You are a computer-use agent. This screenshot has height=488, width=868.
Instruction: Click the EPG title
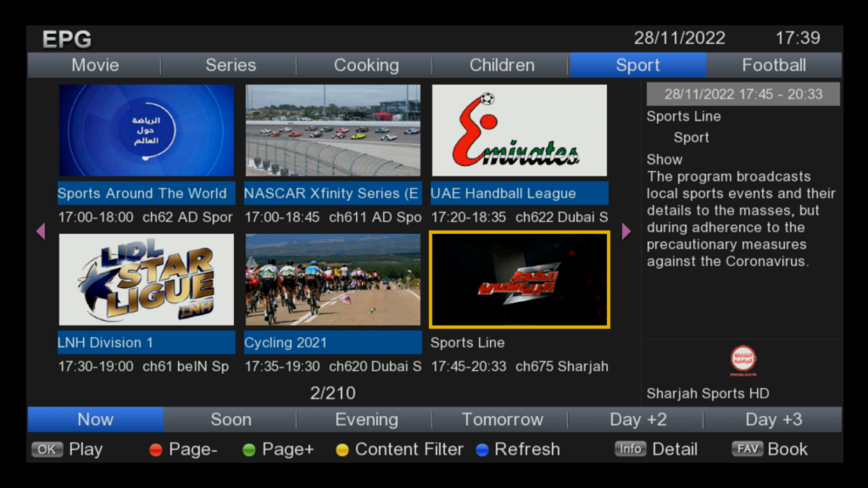point(67,39)
